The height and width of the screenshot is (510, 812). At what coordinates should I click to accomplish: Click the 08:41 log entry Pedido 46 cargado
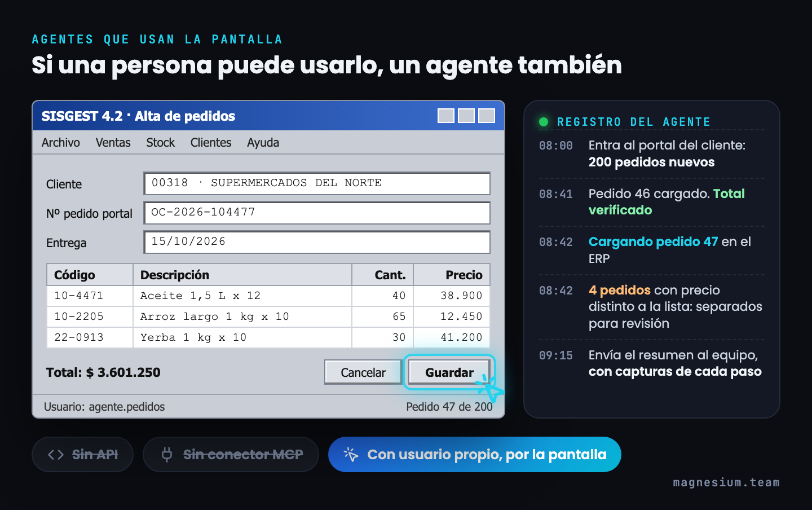point(651,202)
